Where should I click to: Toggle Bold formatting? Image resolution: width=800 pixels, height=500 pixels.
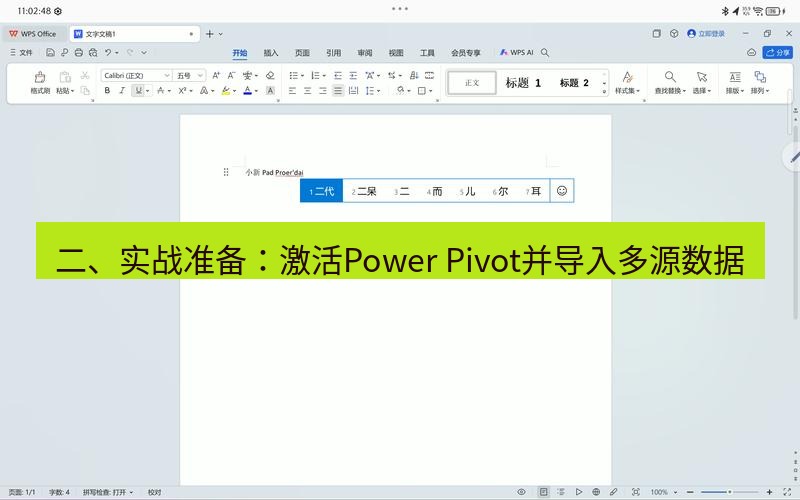pyautogui.click(x=107, y=90)
